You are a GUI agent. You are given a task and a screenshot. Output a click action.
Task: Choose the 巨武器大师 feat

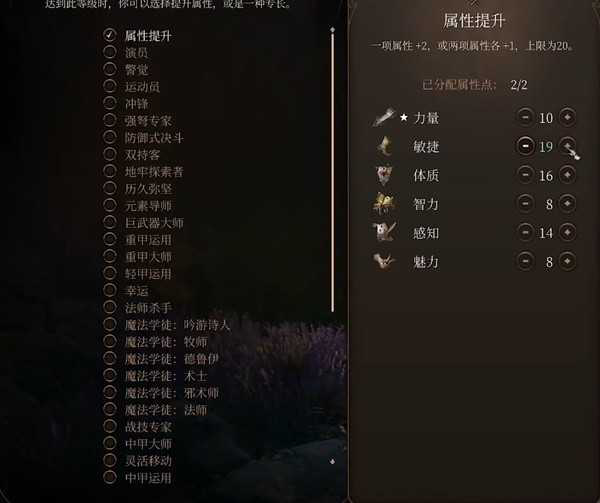point(109,222)
